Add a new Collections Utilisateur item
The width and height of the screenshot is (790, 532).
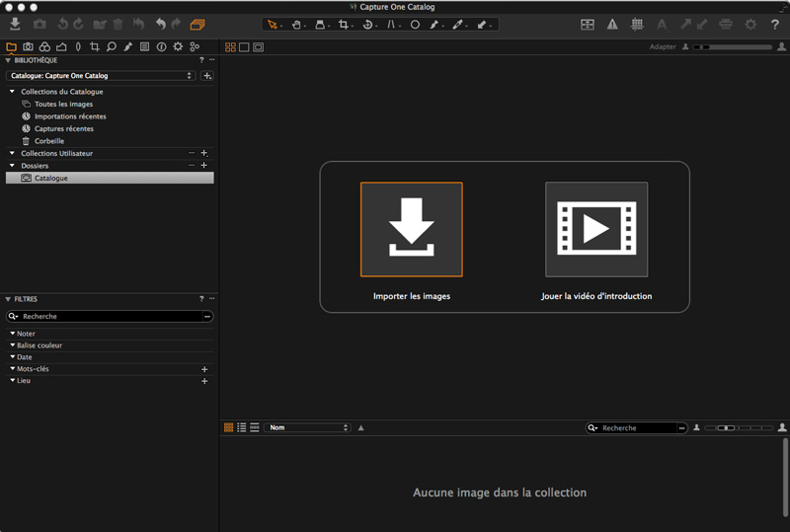pos(204,153)
